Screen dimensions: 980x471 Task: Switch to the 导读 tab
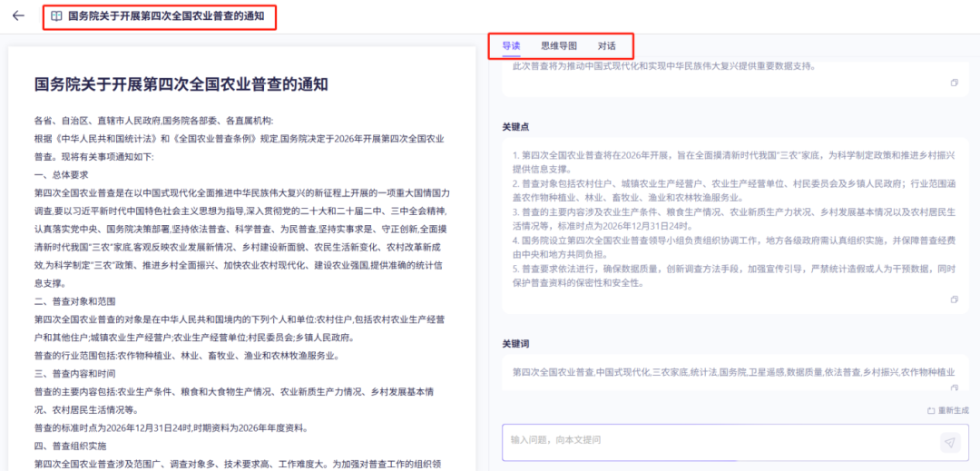click(511, 46)
